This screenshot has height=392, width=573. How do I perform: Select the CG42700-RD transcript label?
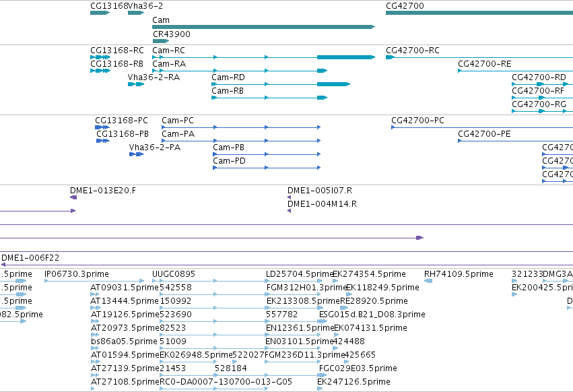pyautogui.click(x=539, y=77)
